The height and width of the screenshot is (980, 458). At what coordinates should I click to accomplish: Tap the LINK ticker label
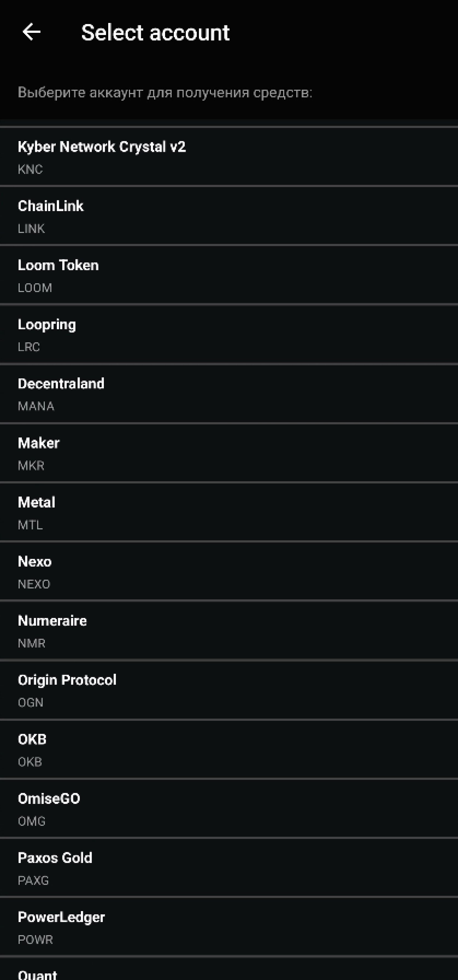[x=31, y=229]
